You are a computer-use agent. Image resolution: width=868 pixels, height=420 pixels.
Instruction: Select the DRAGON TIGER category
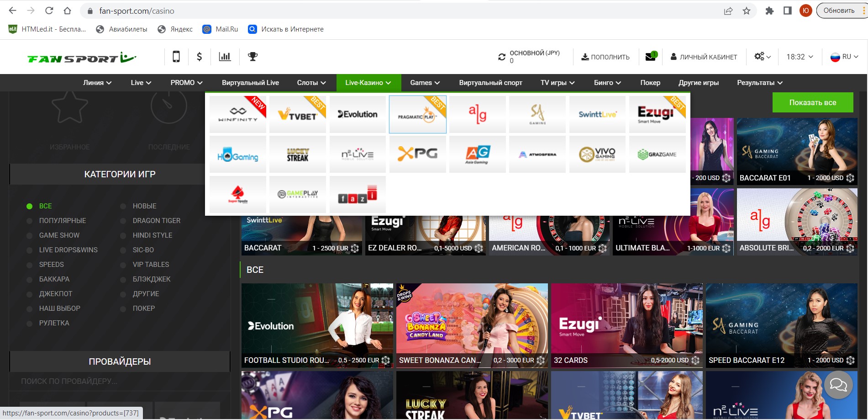(156, 221)
